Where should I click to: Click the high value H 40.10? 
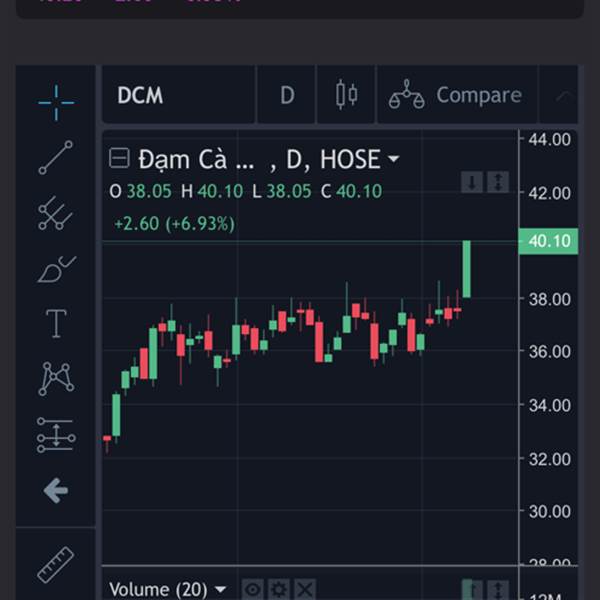click(212, 191)
